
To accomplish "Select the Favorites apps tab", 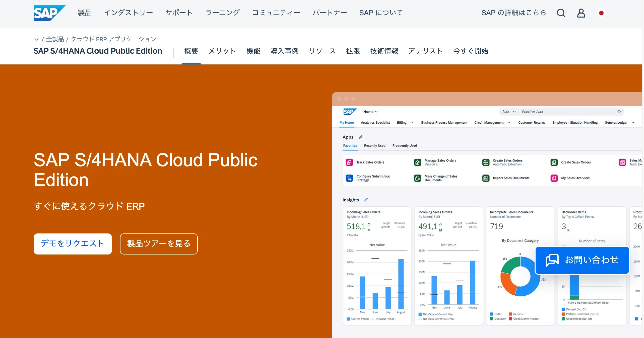I will 350,146.
